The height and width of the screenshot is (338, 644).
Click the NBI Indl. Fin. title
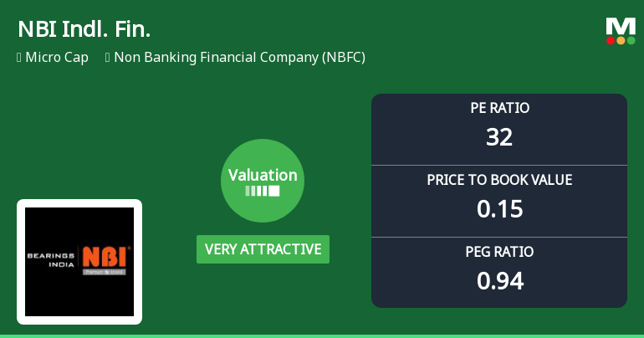(x=84, y=29)
